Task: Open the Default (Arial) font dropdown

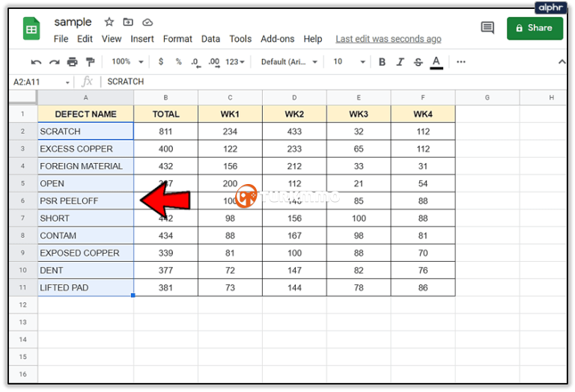Action: tap(289, 62)
